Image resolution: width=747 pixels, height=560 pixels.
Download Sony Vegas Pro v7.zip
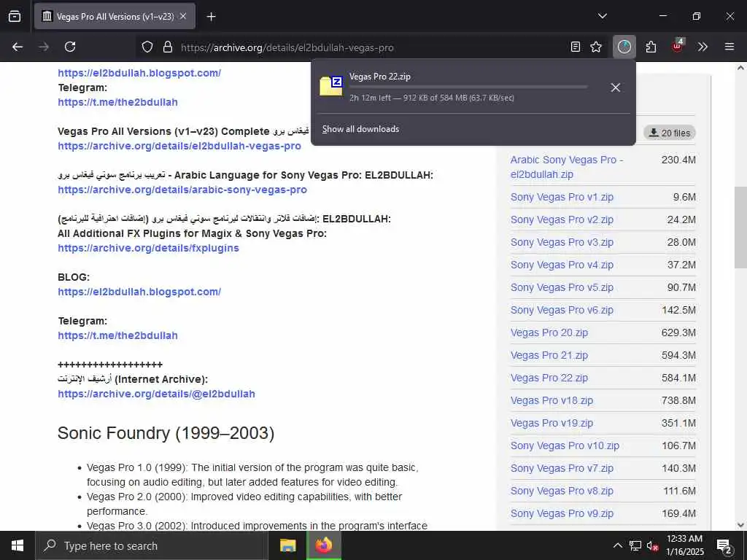point(562,469)
